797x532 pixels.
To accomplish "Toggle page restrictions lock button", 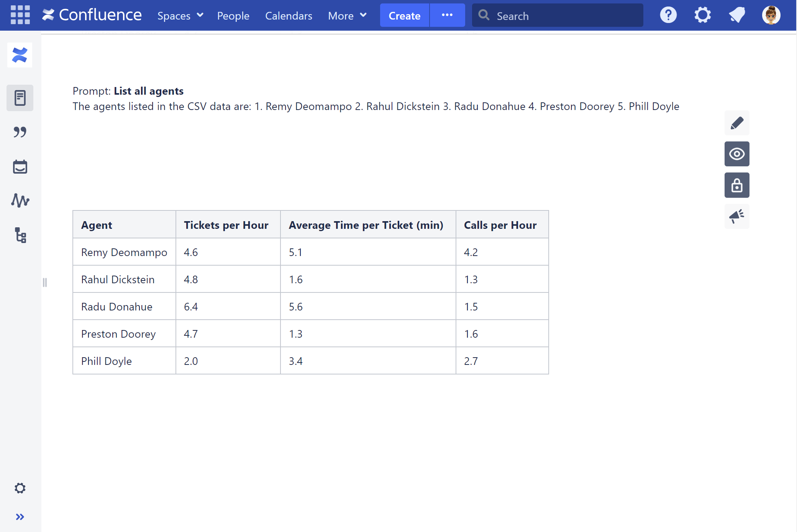I will [736, 186].
